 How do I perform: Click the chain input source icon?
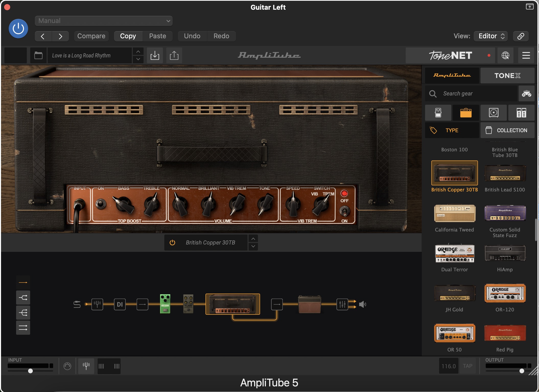point(77,304)
